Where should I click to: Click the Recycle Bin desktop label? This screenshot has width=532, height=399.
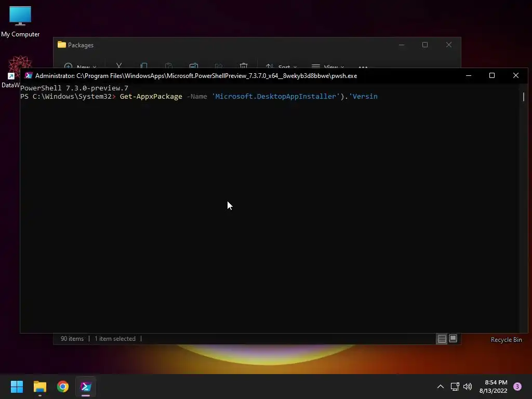point(506,340)
